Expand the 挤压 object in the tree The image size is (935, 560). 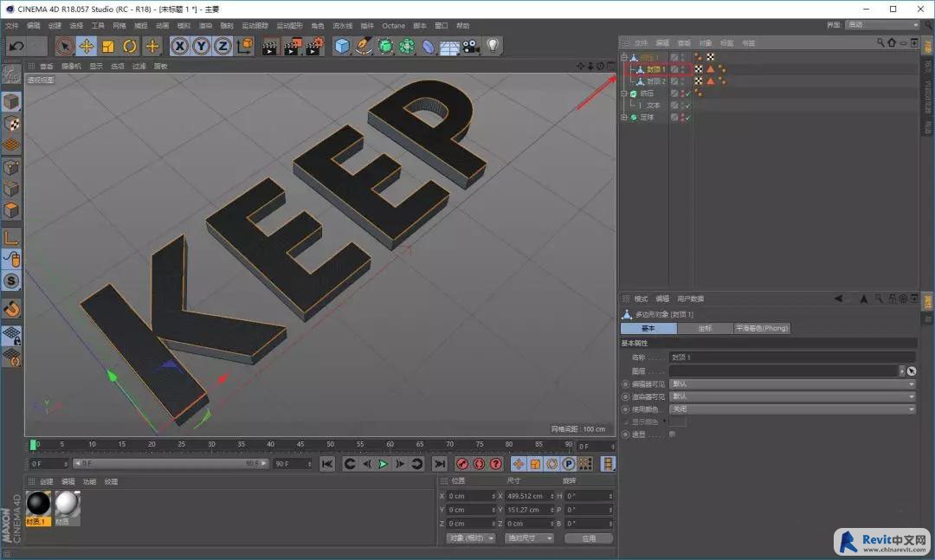624,93
